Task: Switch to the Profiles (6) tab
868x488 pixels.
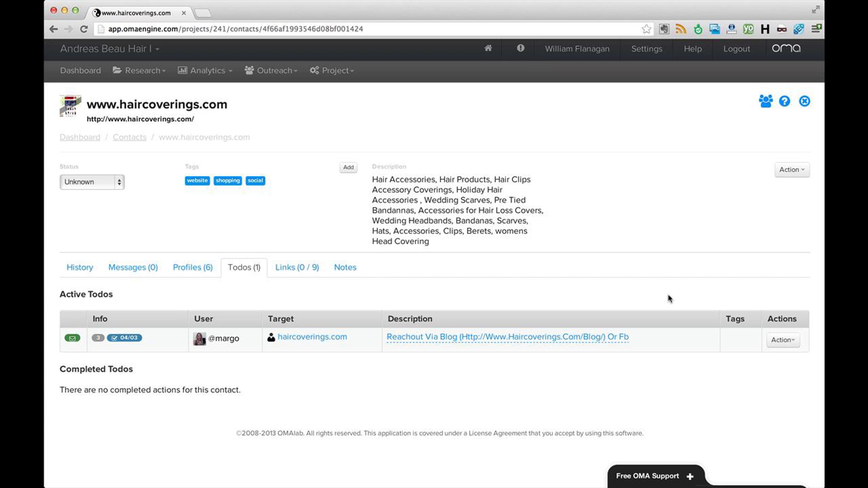Action: pos(192,267)
